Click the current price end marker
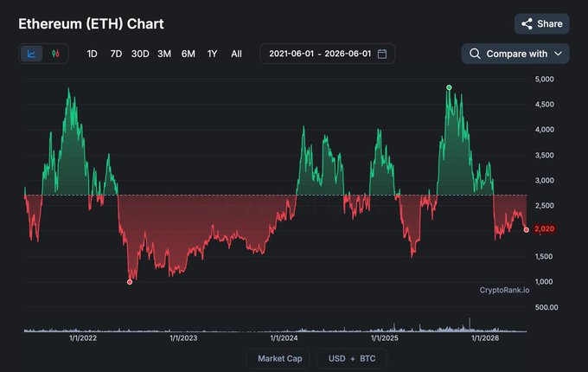Viewport: 588px width, 372px height. [526, 230]
